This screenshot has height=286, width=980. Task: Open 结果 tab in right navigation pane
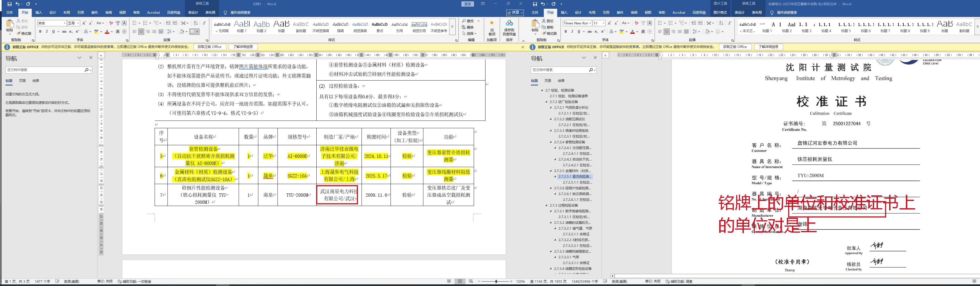click(561, 81)
